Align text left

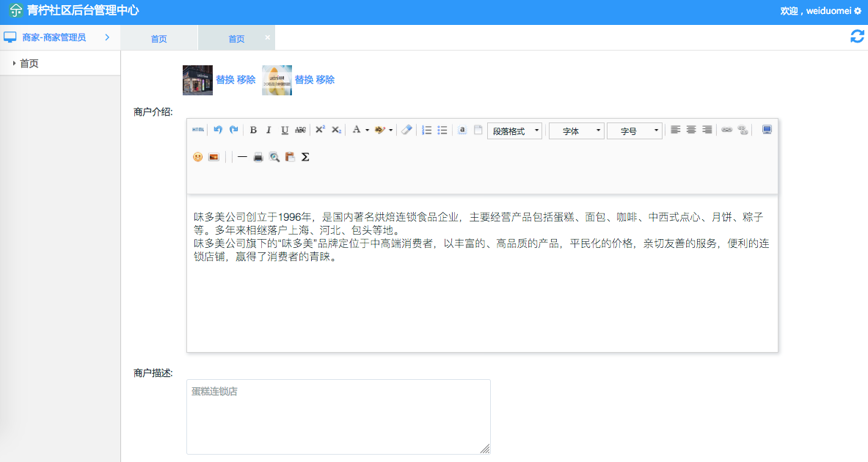point(675,130)
